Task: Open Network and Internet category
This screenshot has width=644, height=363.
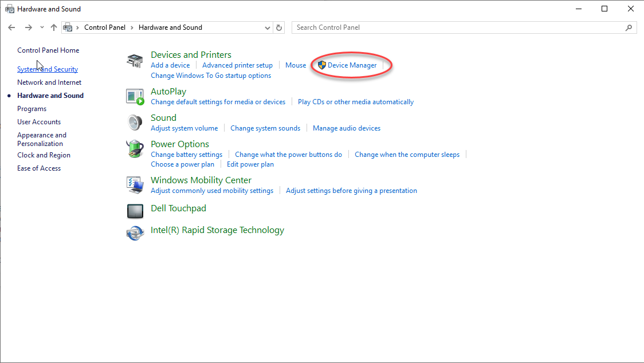Action: [x=49, y=82]
